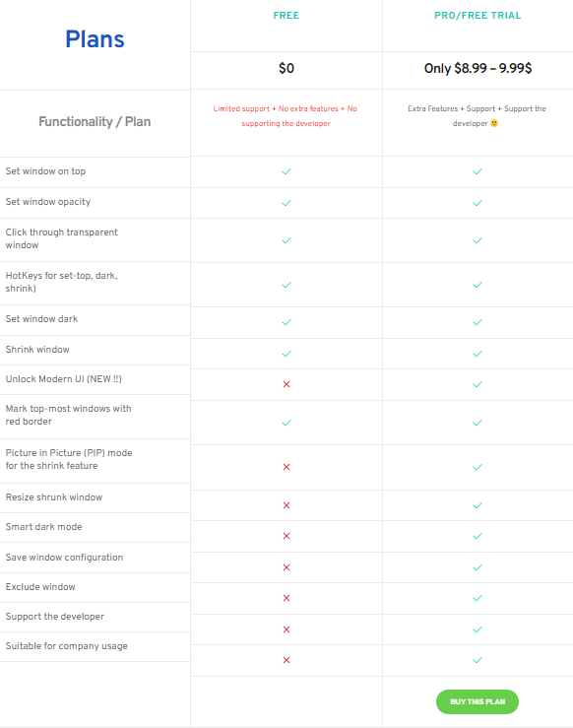This screenshot has height=728, width=573.
Task: Click the Plans heading
Action: click(95, 39)
